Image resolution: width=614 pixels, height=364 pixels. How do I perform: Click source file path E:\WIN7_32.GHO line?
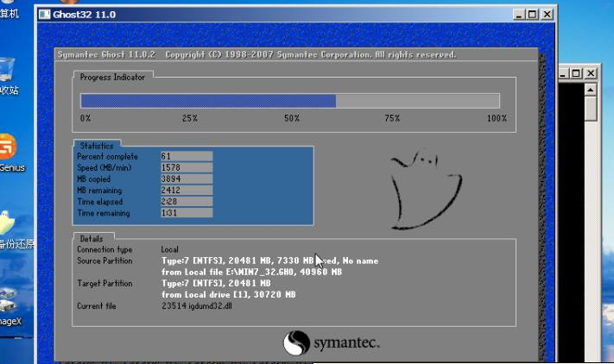click(252, 272)
